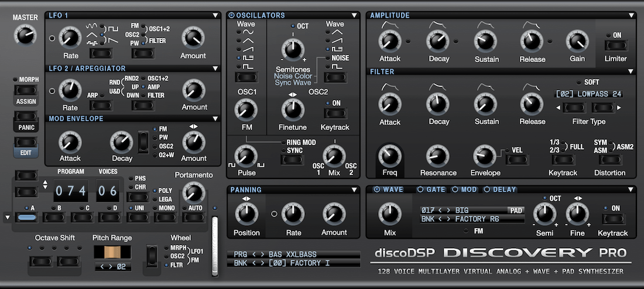The height and width of the screenshot is (289, 644).
Task: Toggle the filter VEL switch
Action: (x=517, y=159)
